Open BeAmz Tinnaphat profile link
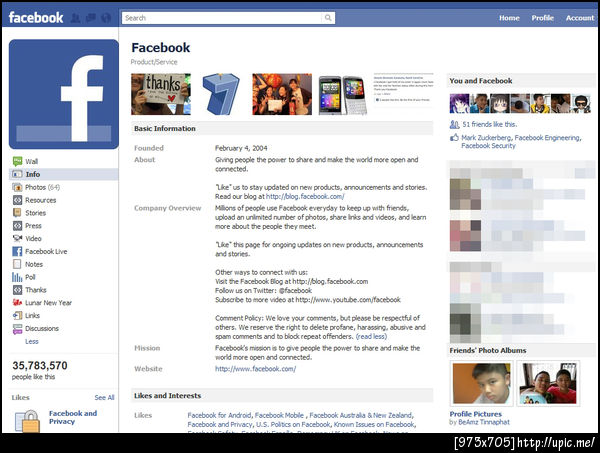 [484, 422]
